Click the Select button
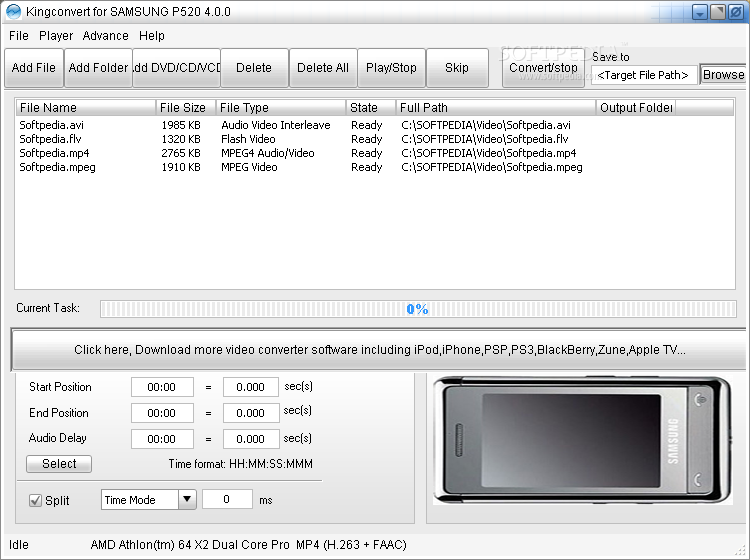This screenshot has height=560, width=750. click(59, 464)
